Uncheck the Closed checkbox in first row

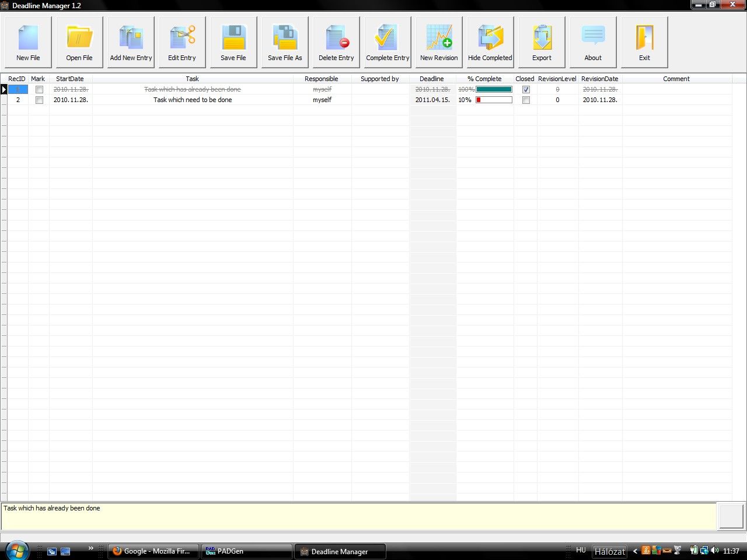point(526,90)
